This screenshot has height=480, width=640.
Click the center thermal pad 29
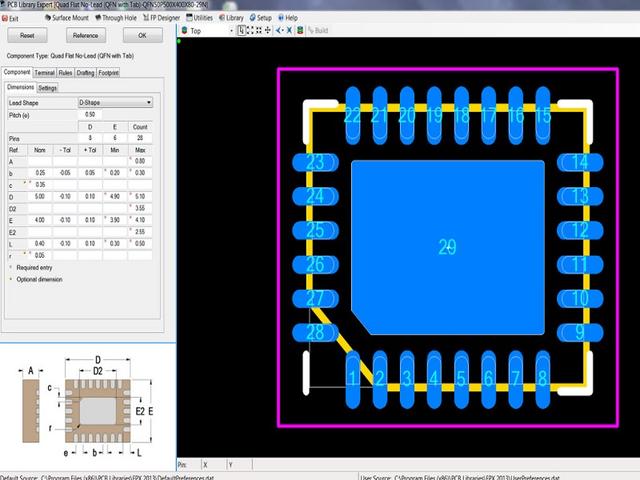pos(447,246)
